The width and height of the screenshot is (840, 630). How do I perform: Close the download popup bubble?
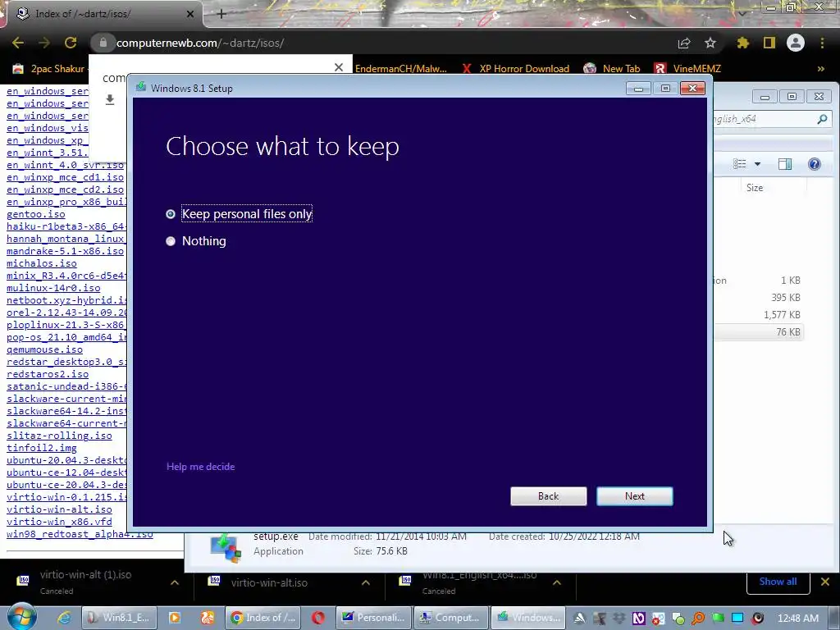click(x=339, y=67)
